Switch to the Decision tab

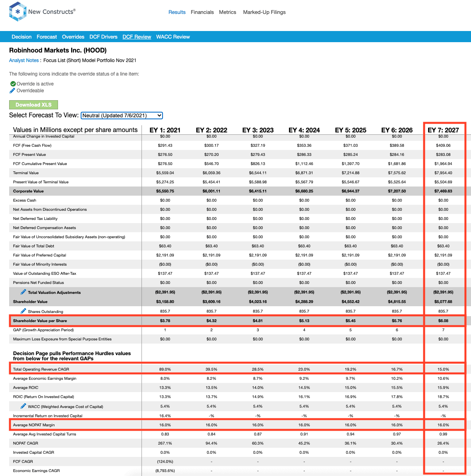pos(21,37)
